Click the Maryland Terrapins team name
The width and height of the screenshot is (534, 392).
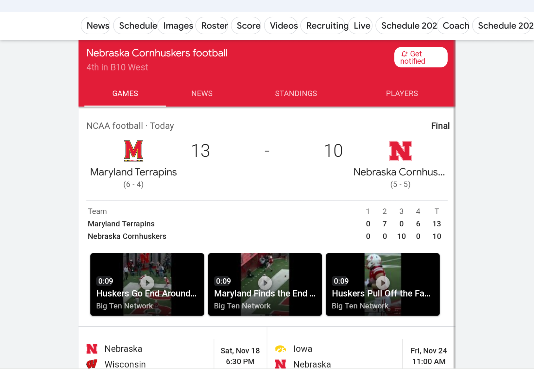[133, 172]
